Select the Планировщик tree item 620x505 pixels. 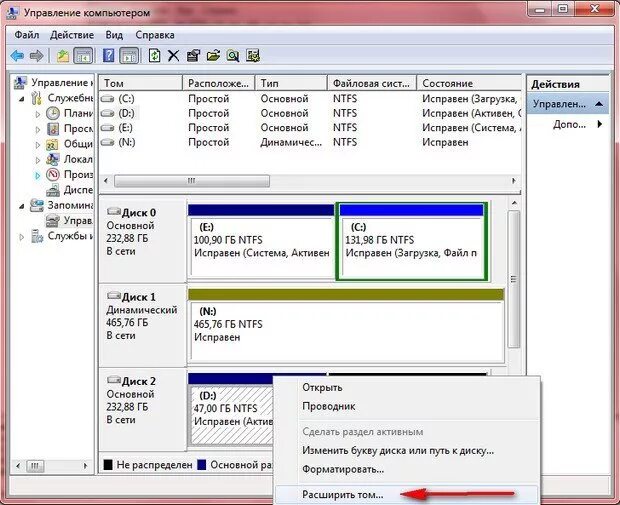[70, 113]
